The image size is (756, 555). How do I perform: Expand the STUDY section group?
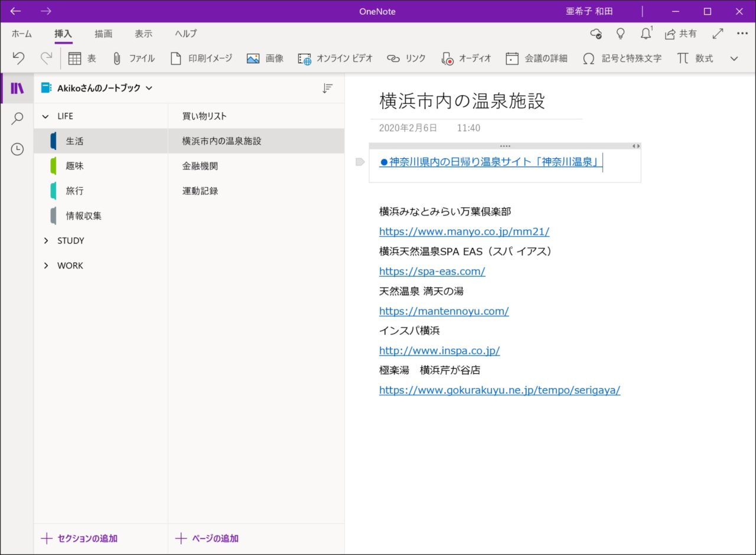(45, 241)
